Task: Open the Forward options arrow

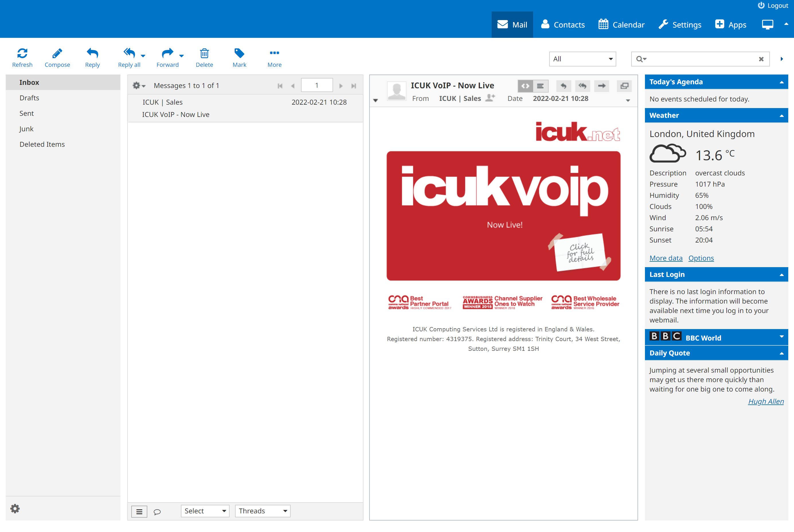Action: pyautogui.click(x=181, y=56)
